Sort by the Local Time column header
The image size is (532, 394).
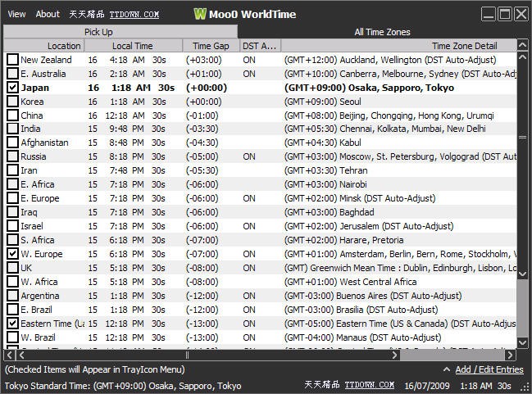pos(134,46)
